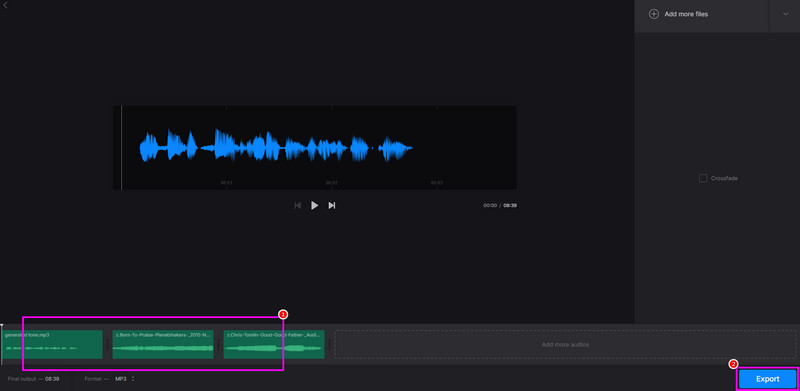800x391 pixels.
Task: Click the plus icon beside Add more files
Action: coord(654,14)
